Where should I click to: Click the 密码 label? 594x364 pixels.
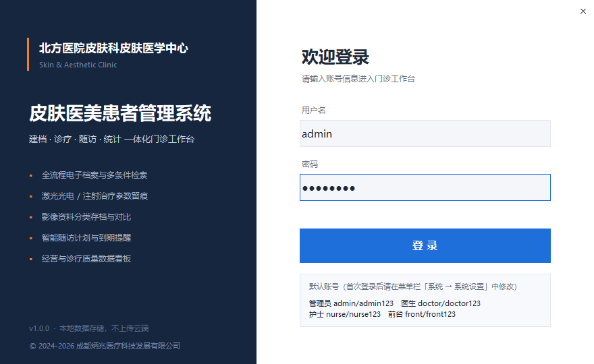pyautogui.click(x=310, y=164)
